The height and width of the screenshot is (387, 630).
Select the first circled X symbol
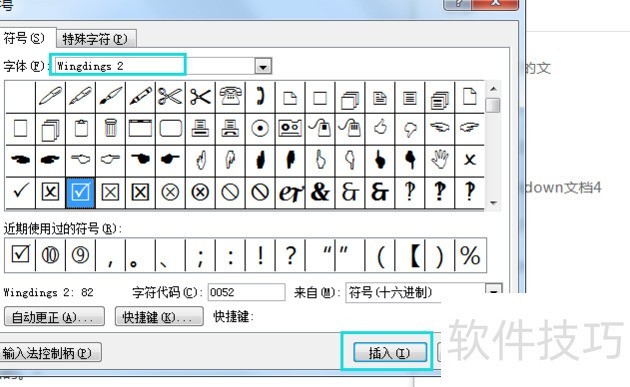click(x=170, y=192)
